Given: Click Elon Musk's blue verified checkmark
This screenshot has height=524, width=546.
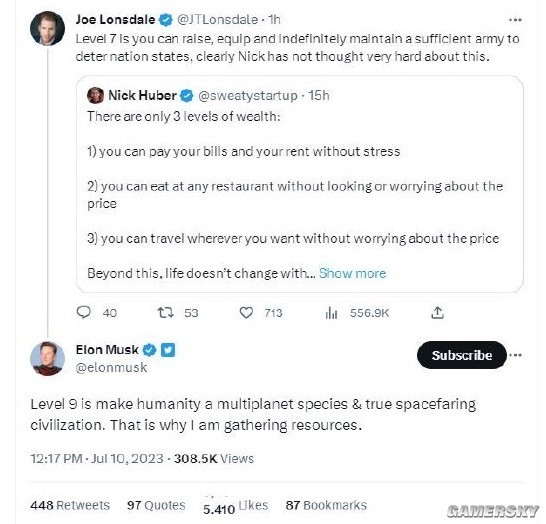Looking at the screenshot, I should (150, 350).
